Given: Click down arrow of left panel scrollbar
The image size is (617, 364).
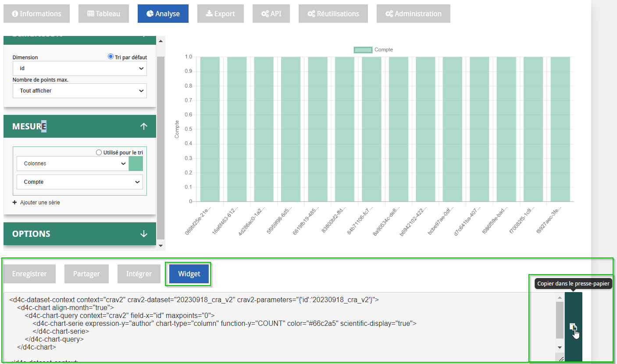Looking at the screenshot, I should pyautogui.click(x=160, y=245).
